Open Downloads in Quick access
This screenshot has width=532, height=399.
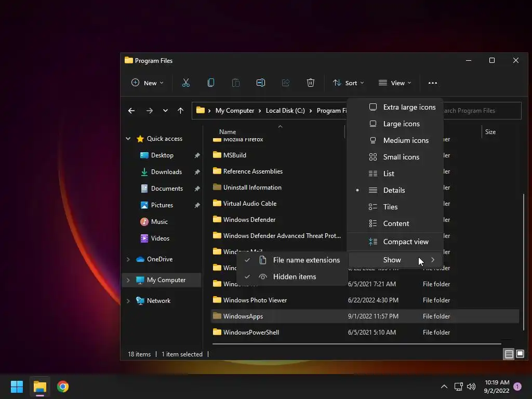pyautogui.click(x=166, y=172)
